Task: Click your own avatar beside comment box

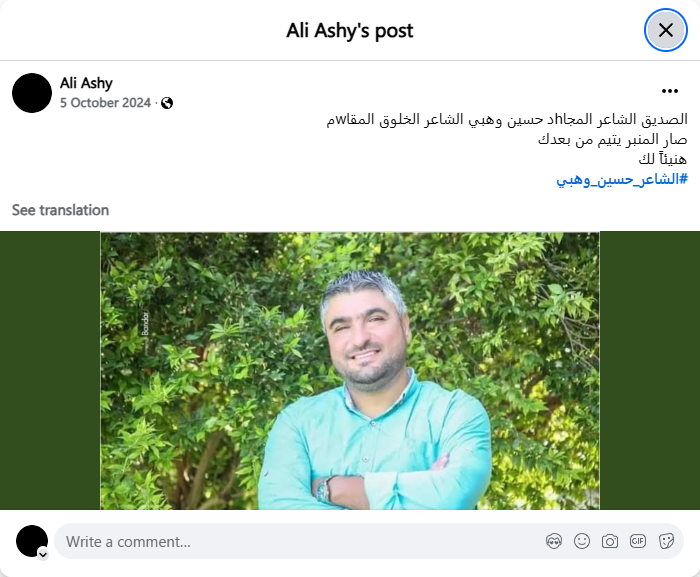Action: tap(32, 541)
